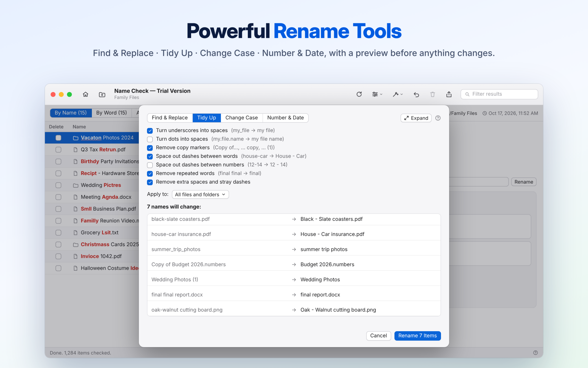Open the Apply to dropdown
Image resolution: width=588 pixels, height=368 pixels.
(200, 195)
